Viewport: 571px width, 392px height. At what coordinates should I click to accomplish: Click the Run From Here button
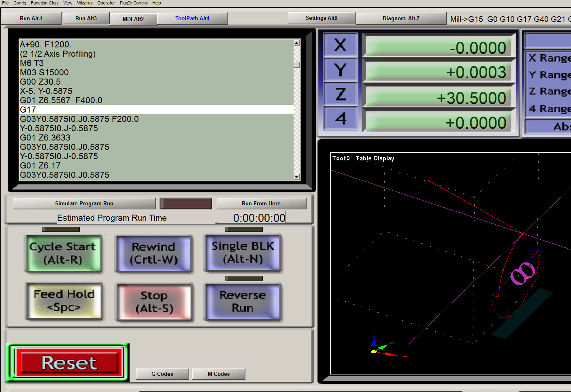click(x=261, y=204)
